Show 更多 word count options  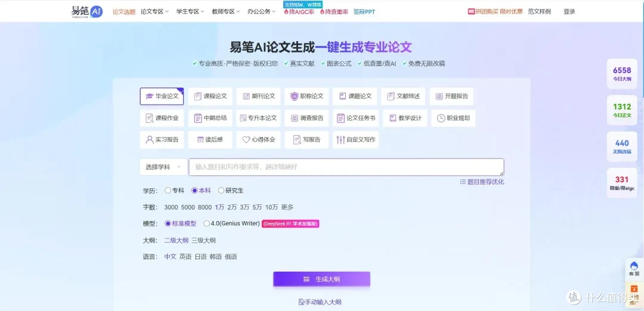click(x=287, y=207)
